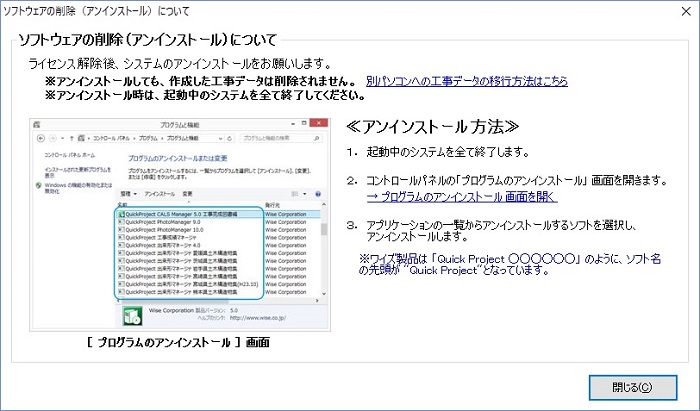Click QuickProject CALS Manager 5.0 row in the screenshot

(x=217, y=214)
